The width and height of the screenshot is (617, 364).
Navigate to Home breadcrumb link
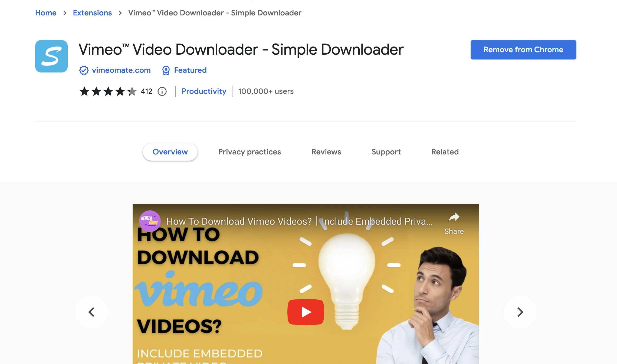pos(46,13)
